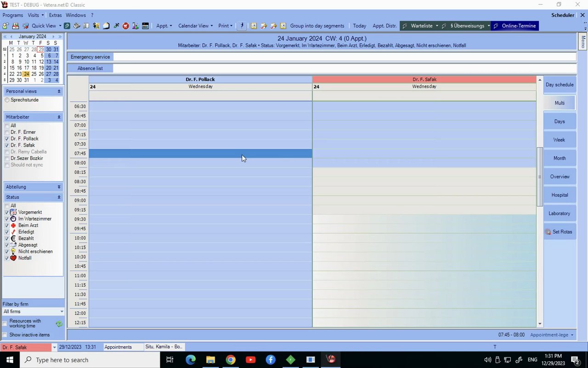Image resolution: width=588 pixels, height=368 pixels.
Task: Open Task View on the taskbar
Action: tap(170, 360)
